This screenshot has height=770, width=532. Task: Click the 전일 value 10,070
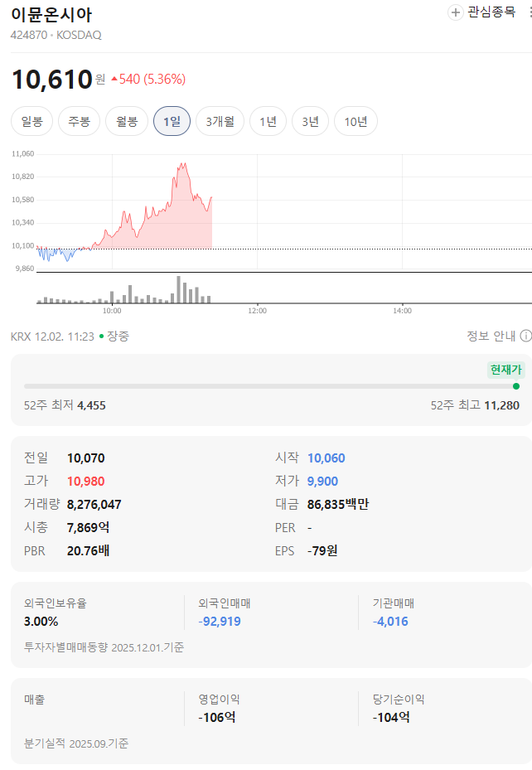86,458
